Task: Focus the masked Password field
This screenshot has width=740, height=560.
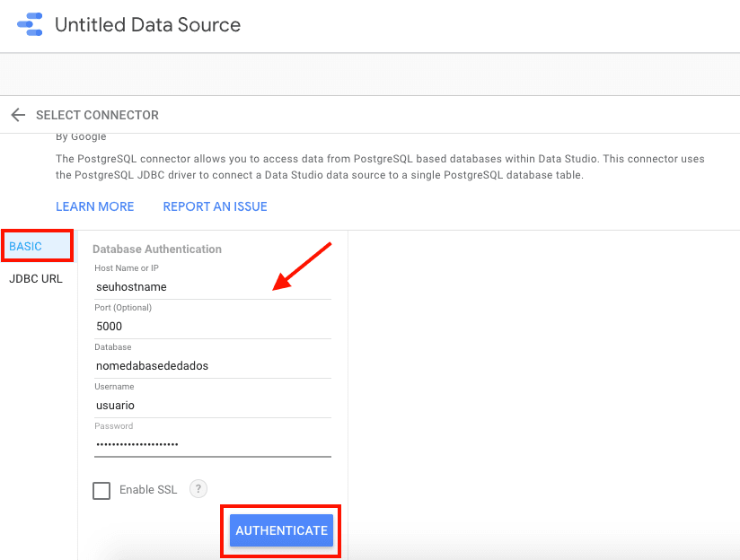Action: click(x=212, y=445)
